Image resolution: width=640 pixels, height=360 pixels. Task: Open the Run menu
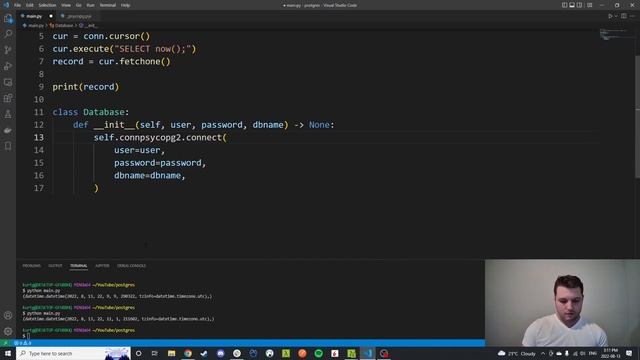90,5
